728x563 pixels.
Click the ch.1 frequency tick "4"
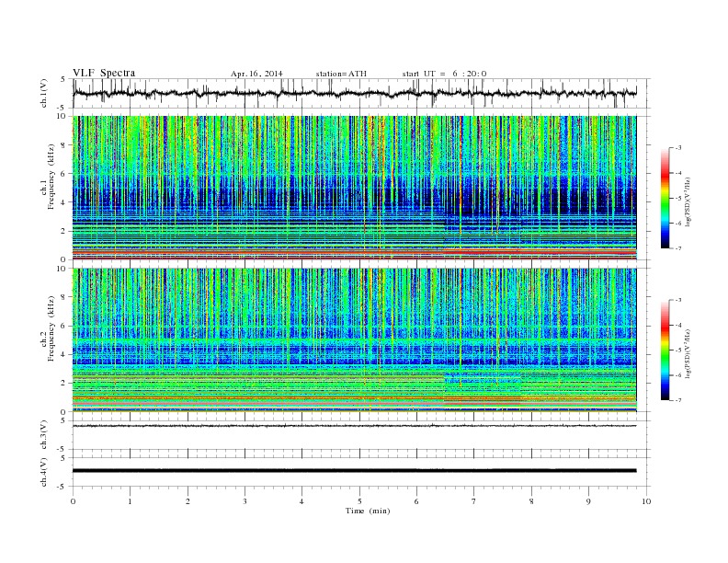(63, 202)
